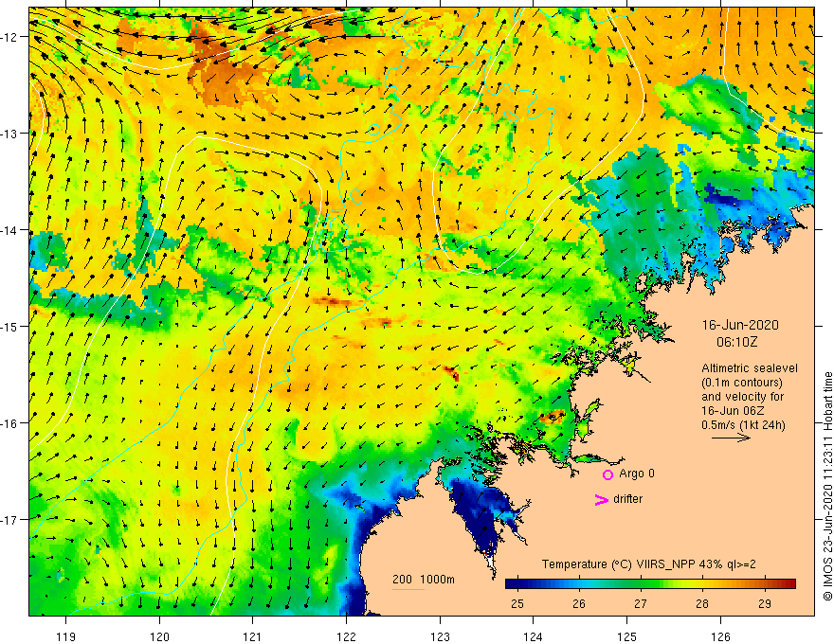834x644 pixels.
Task: Click longitude axis label 124
Action: (x=534, y=636)
